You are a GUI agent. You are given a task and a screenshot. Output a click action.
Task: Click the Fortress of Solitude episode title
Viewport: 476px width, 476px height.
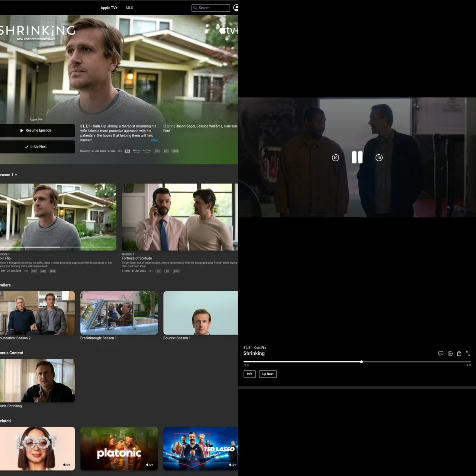137,258
